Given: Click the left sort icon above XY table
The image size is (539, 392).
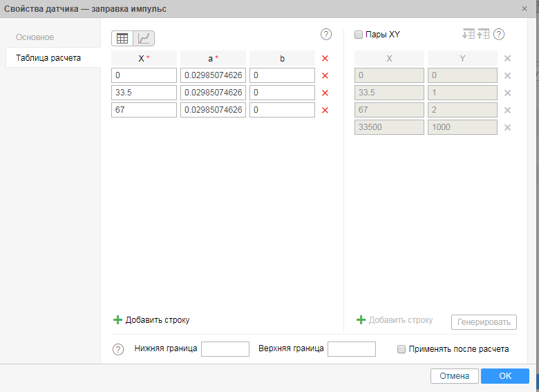Looking at the screenshot, I should 469,34.
